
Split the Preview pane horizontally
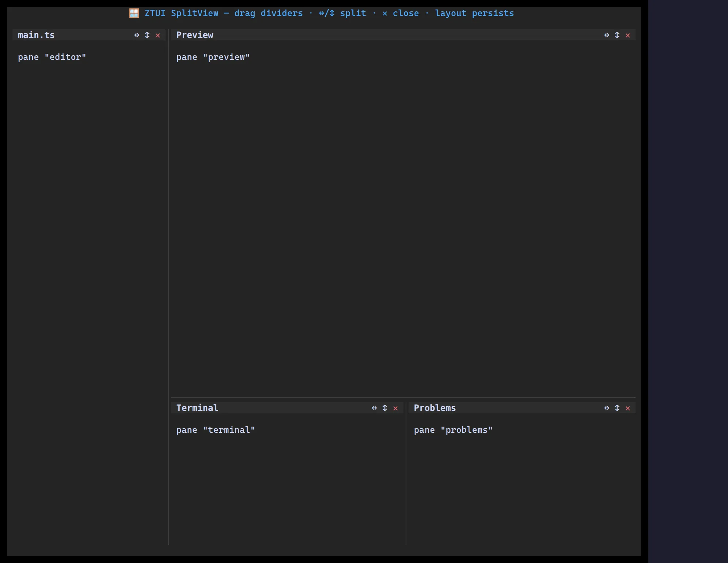pos(607,35)
